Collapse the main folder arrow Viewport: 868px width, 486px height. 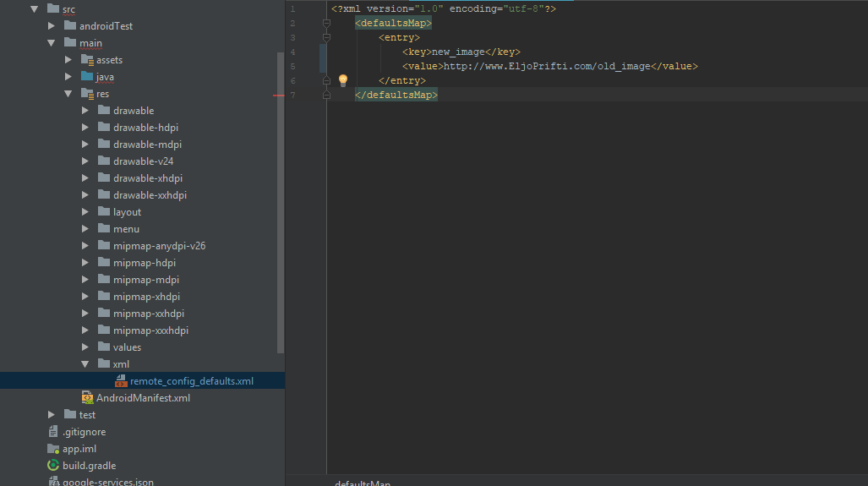tap(51, 42)
